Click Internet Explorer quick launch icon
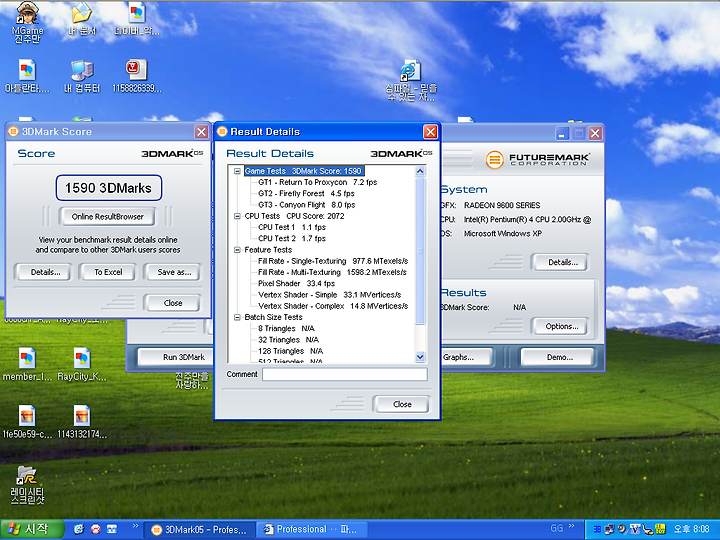This screenshot has height=540, width=720. point(79,529)
